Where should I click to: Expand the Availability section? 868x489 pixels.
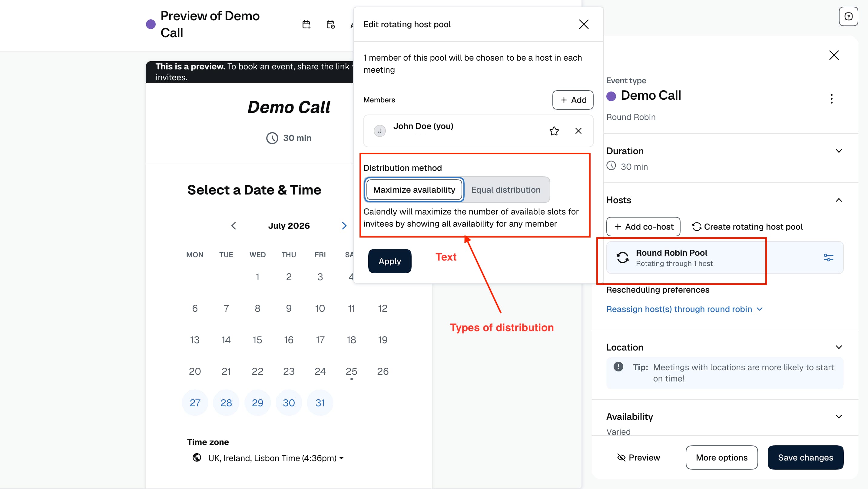coord(839,417)
